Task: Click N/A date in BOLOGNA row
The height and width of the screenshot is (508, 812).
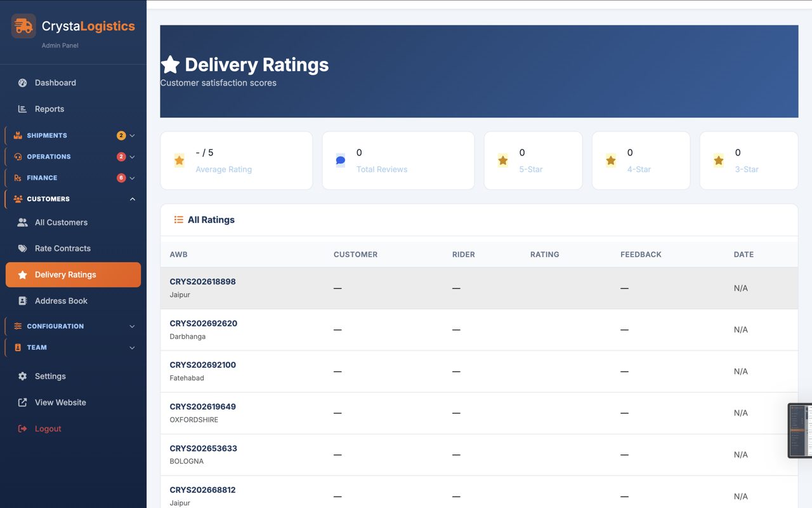Action: [x=741, y=455]
